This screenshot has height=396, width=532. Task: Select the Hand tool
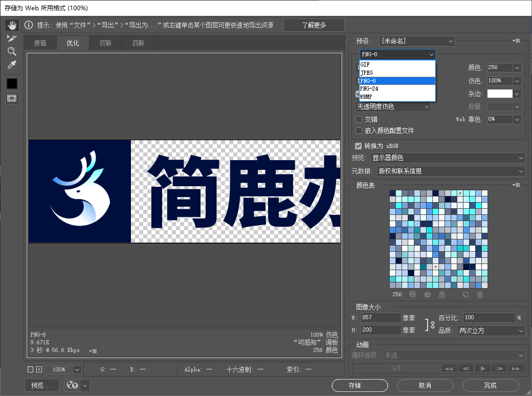pyautogui.click(x=12, y=25)
